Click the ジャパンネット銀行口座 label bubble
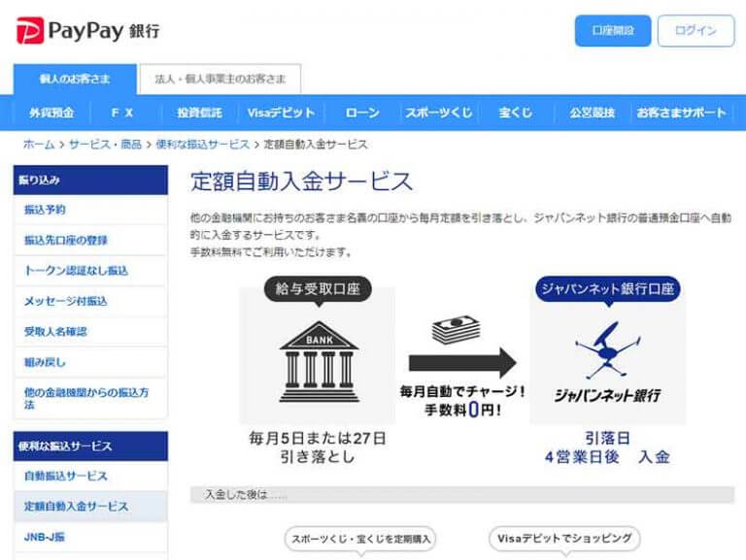The image size is (746, 560). 607,288
